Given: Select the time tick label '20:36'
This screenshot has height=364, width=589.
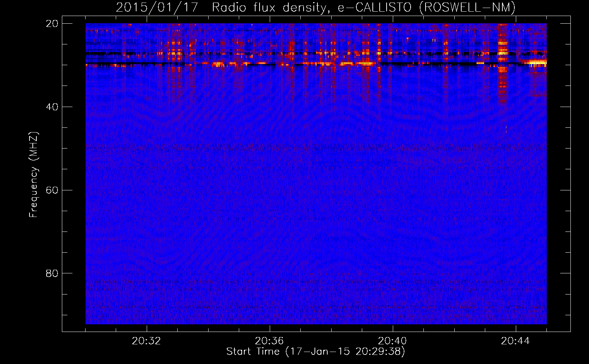Looking at the screenshot, I should (x=269, y=341).
